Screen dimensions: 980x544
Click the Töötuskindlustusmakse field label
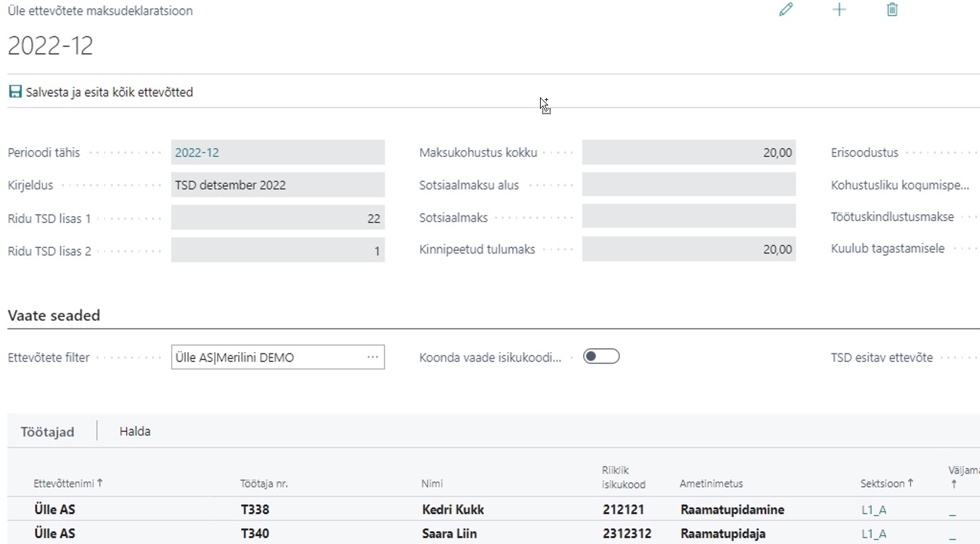tap(892, 217)
